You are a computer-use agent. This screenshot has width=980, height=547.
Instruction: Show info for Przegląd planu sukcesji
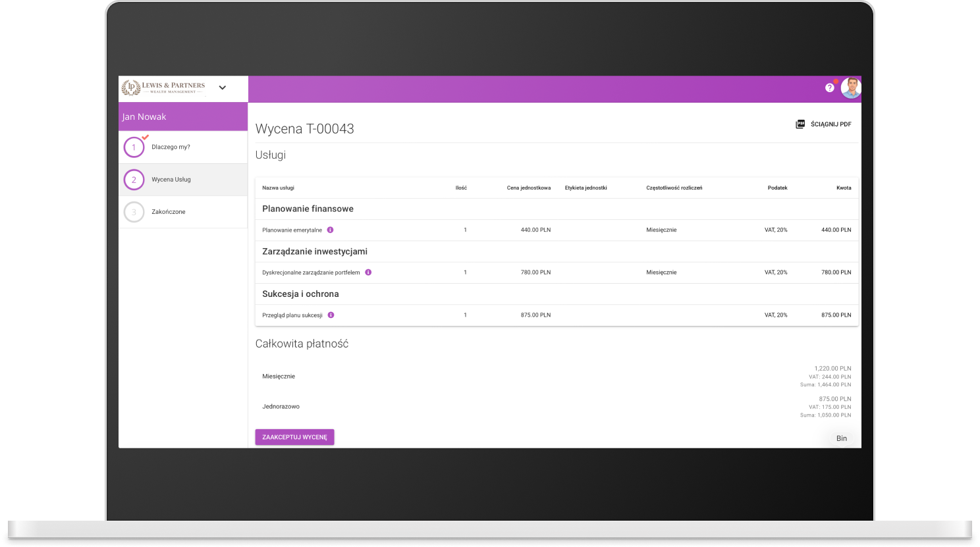331,315
